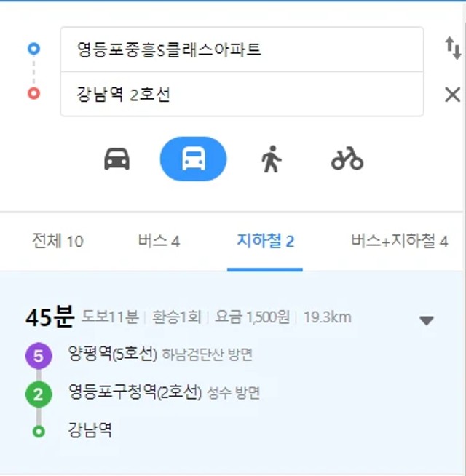Edit the 강남역 2호선 destination field
The height and width of the screenshot is (476, 466).
coord(242,94)
